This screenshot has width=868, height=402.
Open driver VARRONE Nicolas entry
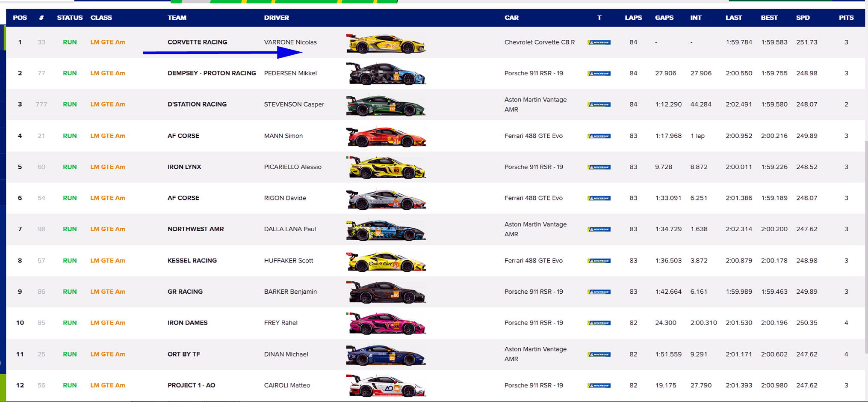(290, 42)
